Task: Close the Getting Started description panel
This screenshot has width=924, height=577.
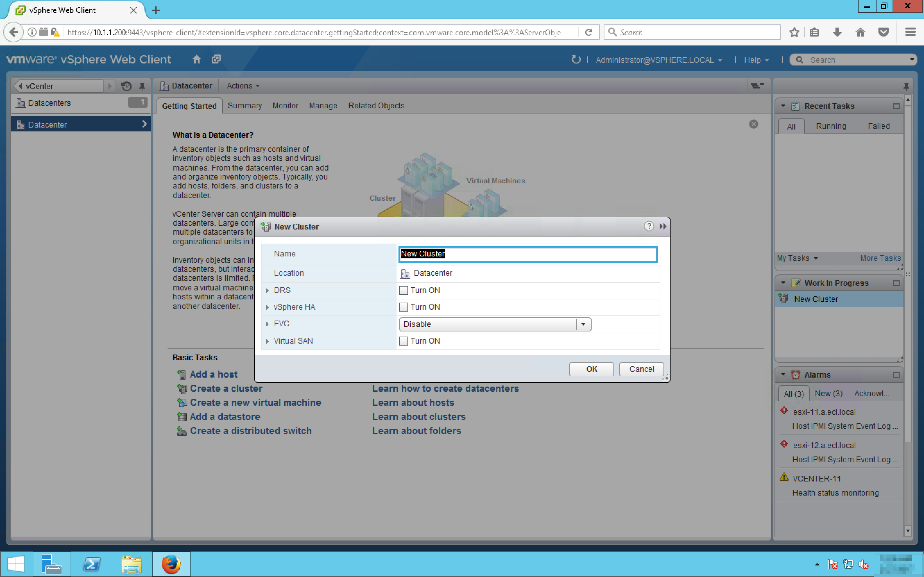Action: tap(753, 124)
